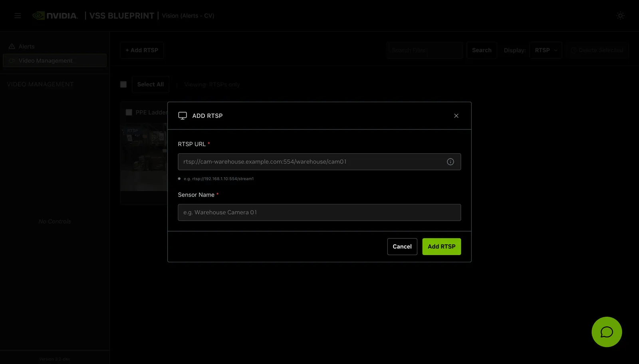Focus the Search Files field
Screen dimensions: 639x364
425,50
